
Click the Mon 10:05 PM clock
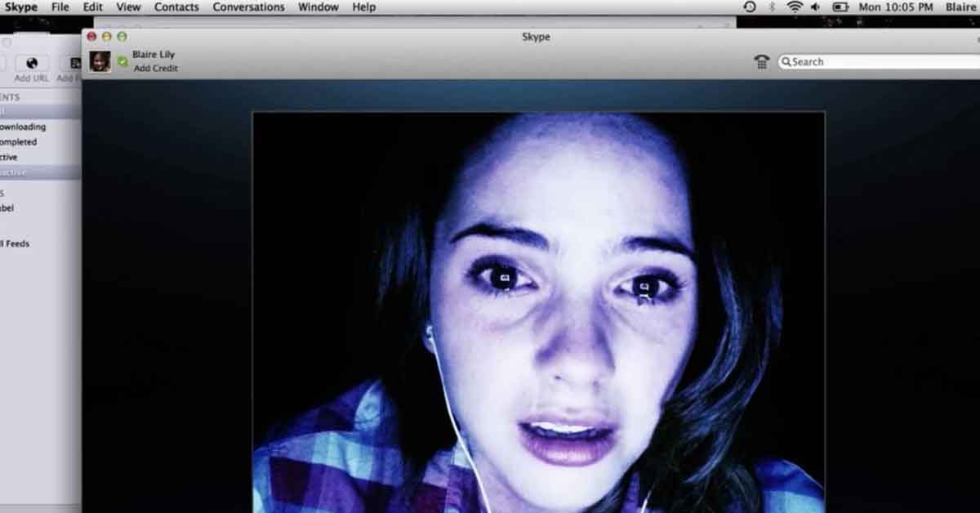point(895,7)
